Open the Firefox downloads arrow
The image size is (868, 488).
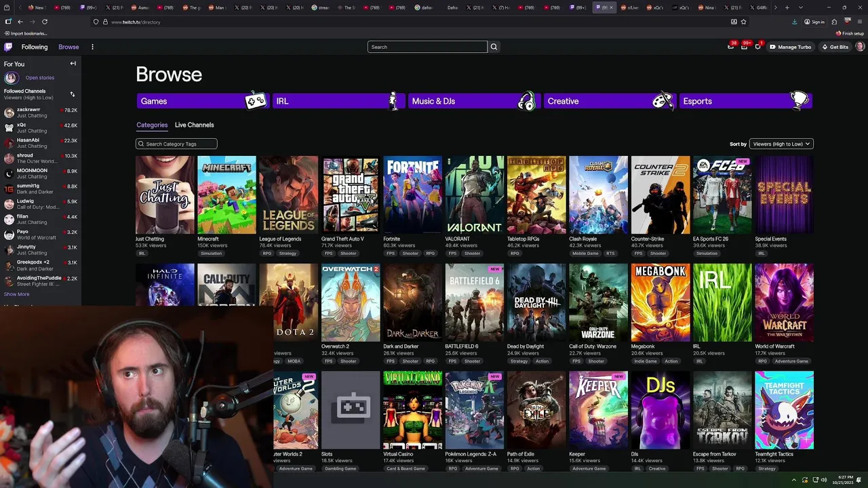pyautogui.click(x=794, y=22)
